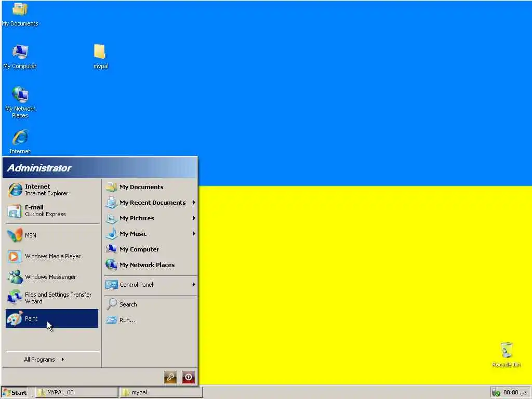Open My Computer desktop icon
Image resolution: width=532 pixels, height=399 pixels.
tap(20, 57)
